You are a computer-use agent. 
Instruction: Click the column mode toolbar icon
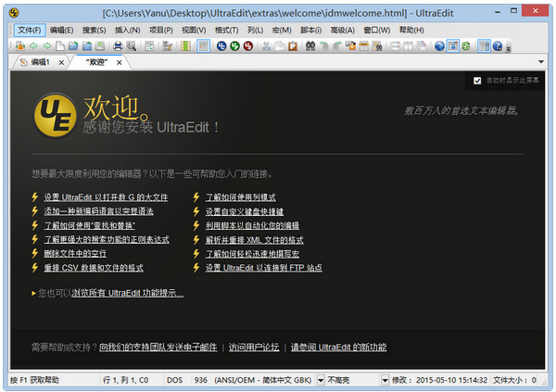[x=185, y=45]
